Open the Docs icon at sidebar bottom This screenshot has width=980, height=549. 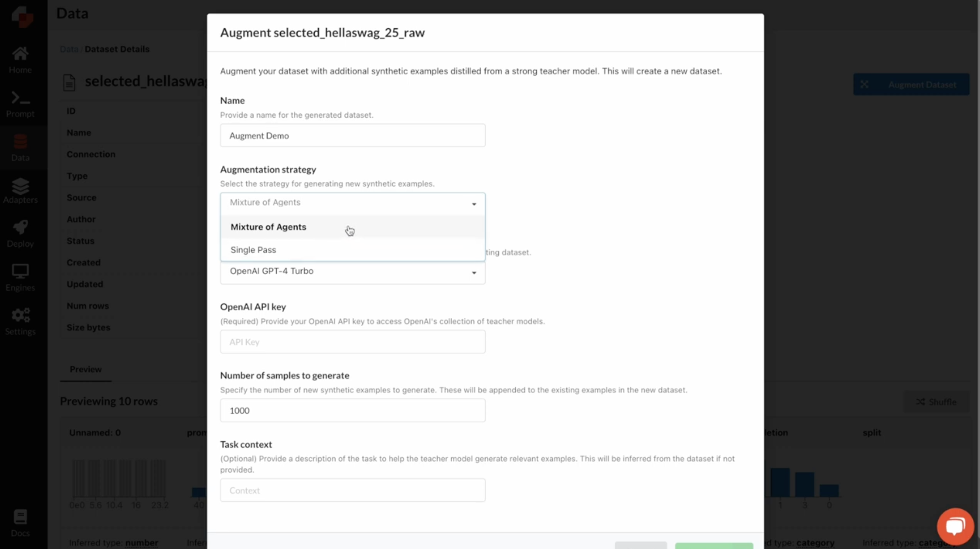tap(20, 522)
